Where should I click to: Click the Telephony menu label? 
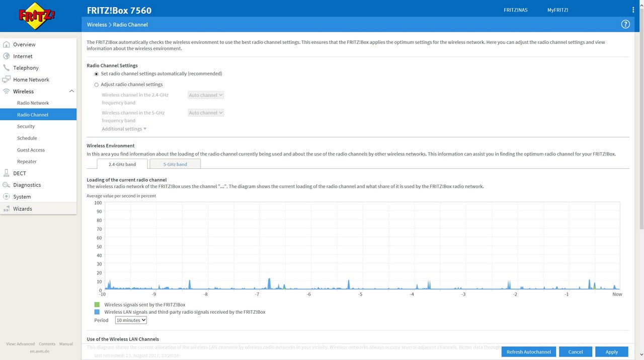pyautogui.click(x=26, y=68)
